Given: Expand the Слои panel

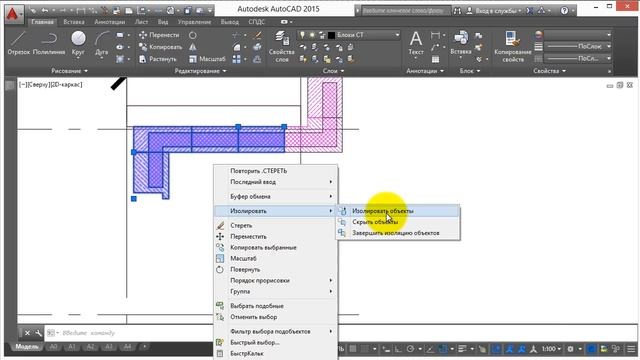Looking at the screenshot, I should click(x=333, y=71).
